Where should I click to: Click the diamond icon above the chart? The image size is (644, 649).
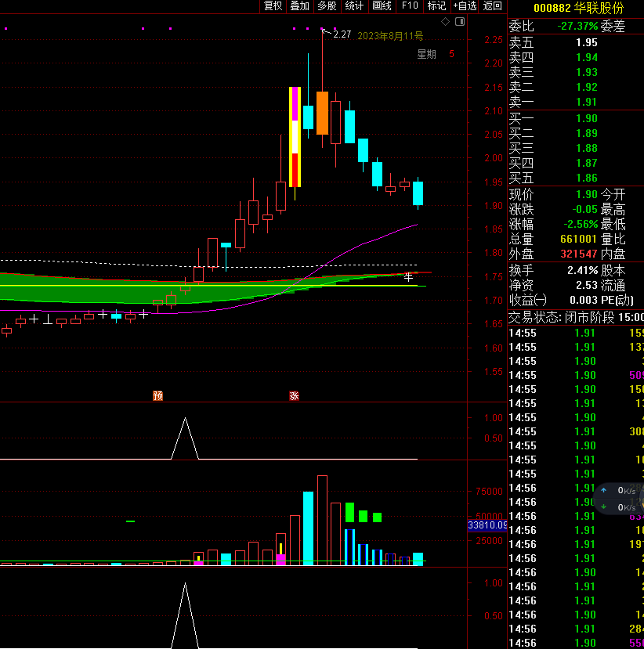[x=445, y=21]
